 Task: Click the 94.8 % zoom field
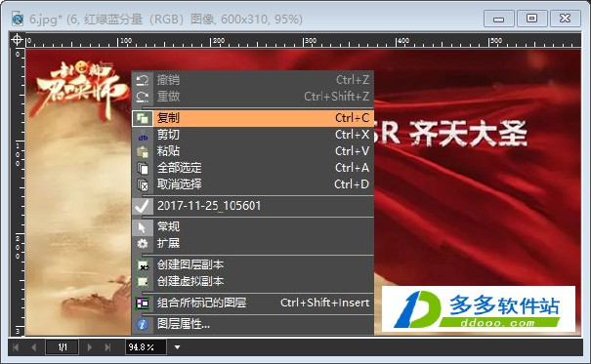[x=146, y=347]
